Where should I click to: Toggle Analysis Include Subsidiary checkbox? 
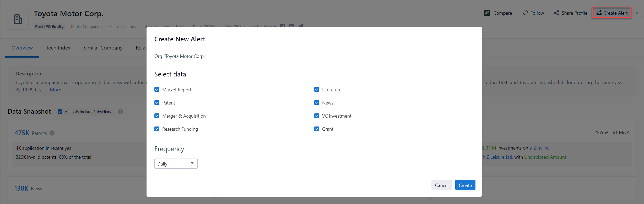pos(60,112)
